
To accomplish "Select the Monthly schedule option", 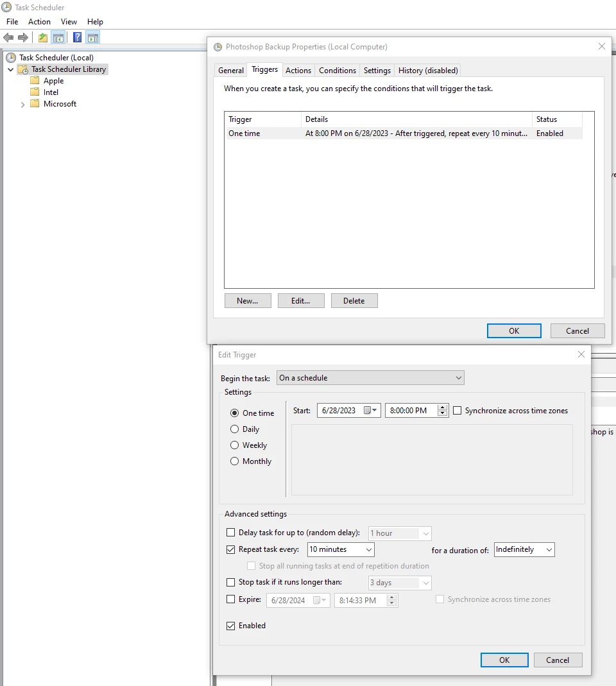I will 234,461.
